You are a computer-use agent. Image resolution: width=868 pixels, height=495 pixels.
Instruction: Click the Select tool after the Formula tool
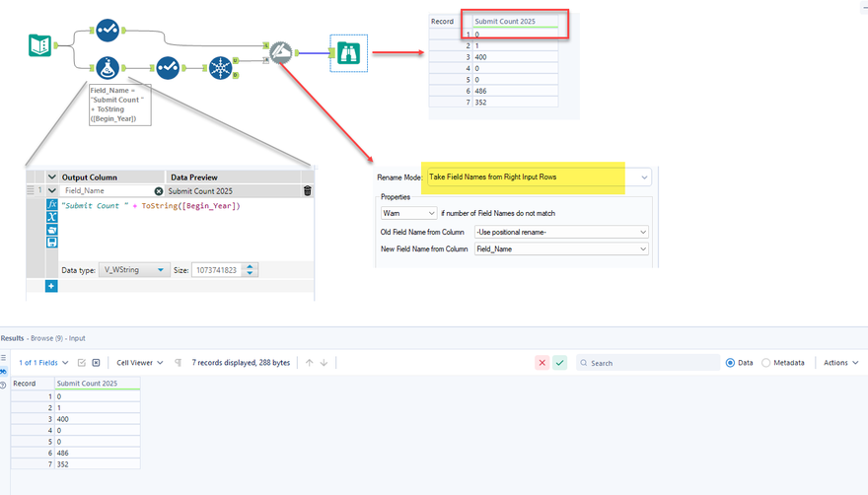(x=168, y=68)
